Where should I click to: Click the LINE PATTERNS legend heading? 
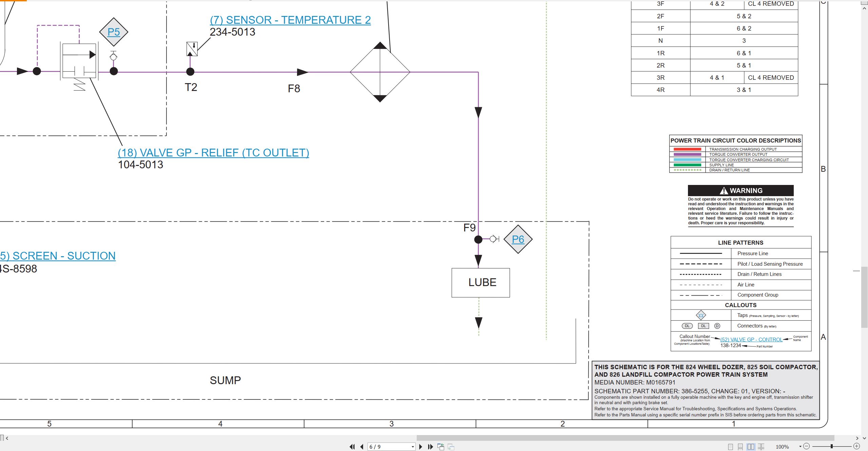coord(741,243)
